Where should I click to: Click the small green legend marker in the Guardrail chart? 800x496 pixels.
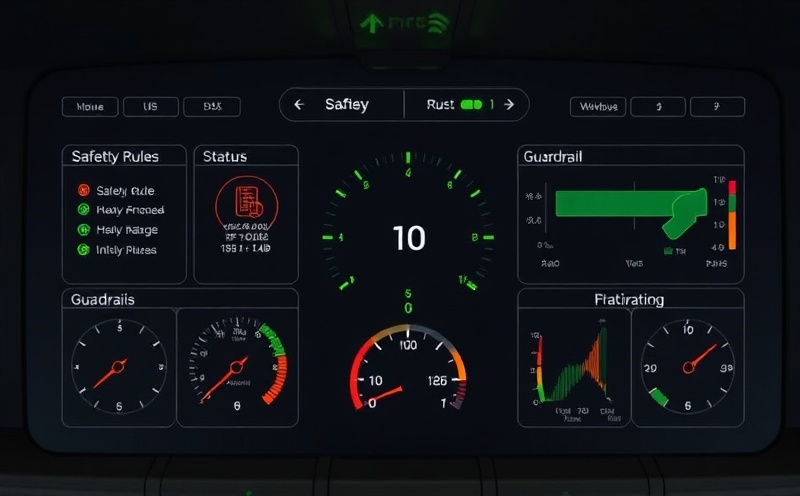(668, 251)
